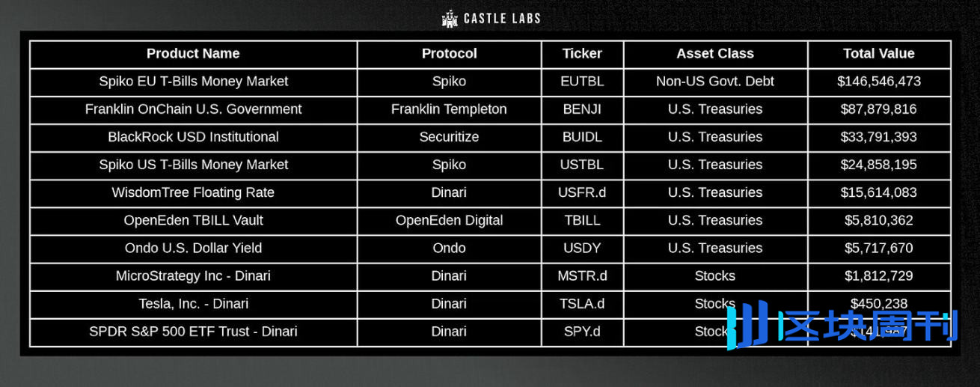
Task: Select the Asset Class column header
Action: coord(715,54)
